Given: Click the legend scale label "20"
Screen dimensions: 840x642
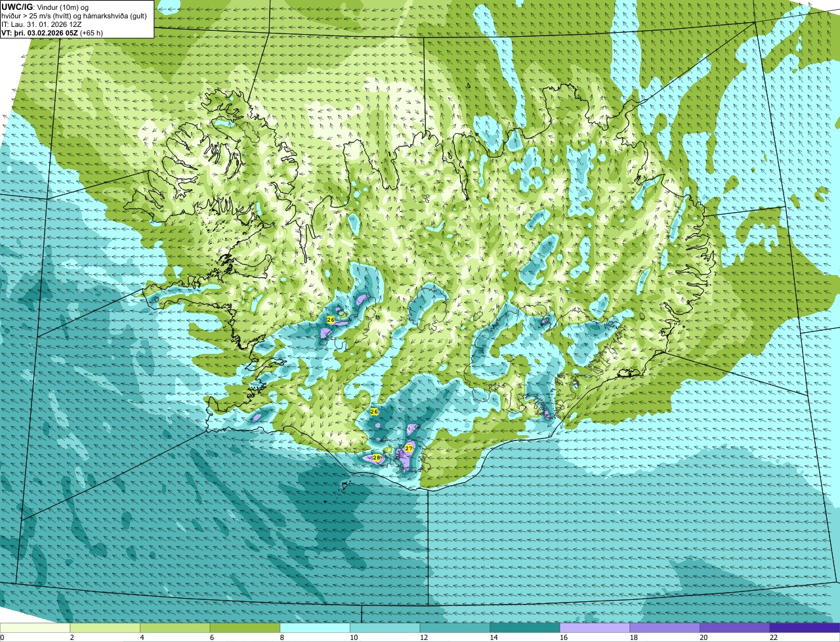Looking at the screenshot, I should coord(703,637).
